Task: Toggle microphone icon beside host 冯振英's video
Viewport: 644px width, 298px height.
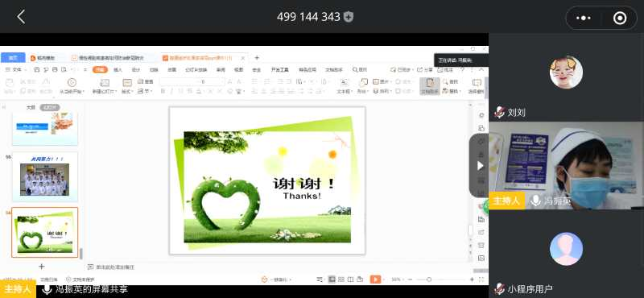Action: tap(535, 201)
